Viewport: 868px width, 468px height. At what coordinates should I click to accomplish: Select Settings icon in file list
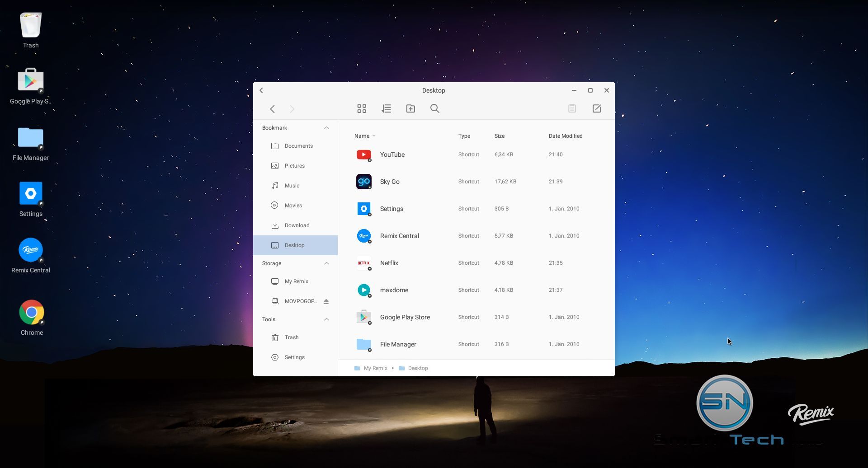point(364,209)
